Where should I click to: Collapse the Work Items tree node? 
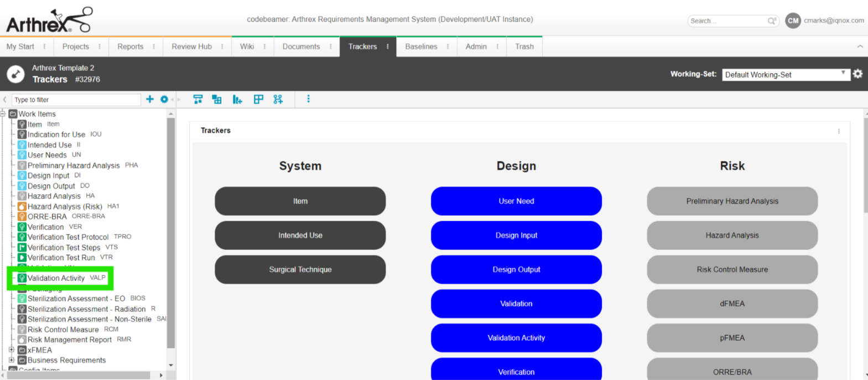coord(3,114)
